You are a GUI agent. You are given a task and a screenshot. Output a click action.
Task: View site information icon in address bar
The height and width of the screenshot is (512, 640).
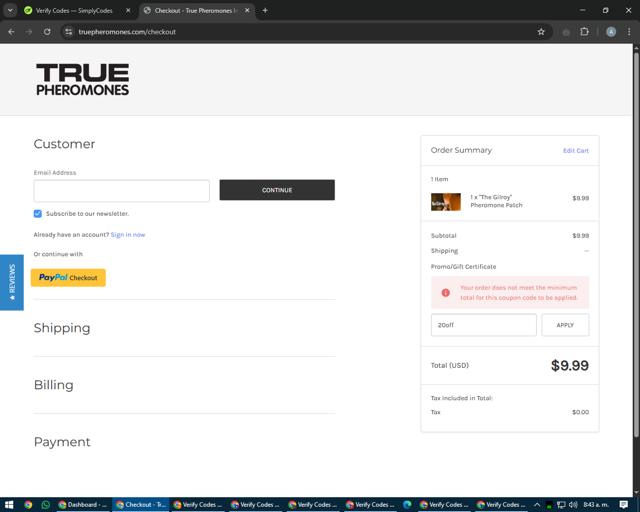(x=69, y=32)
